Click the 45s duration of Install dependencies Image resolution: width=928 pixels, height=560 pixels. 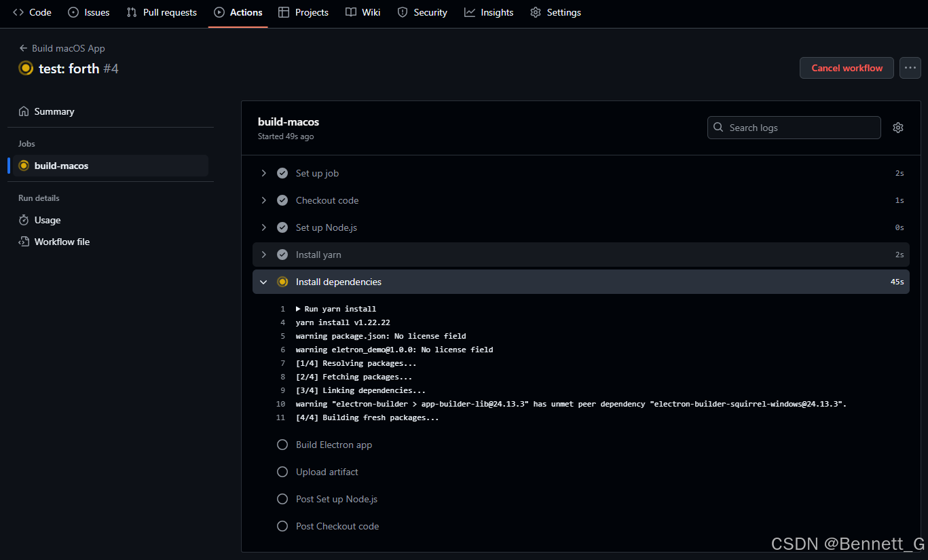click(897, 282)
